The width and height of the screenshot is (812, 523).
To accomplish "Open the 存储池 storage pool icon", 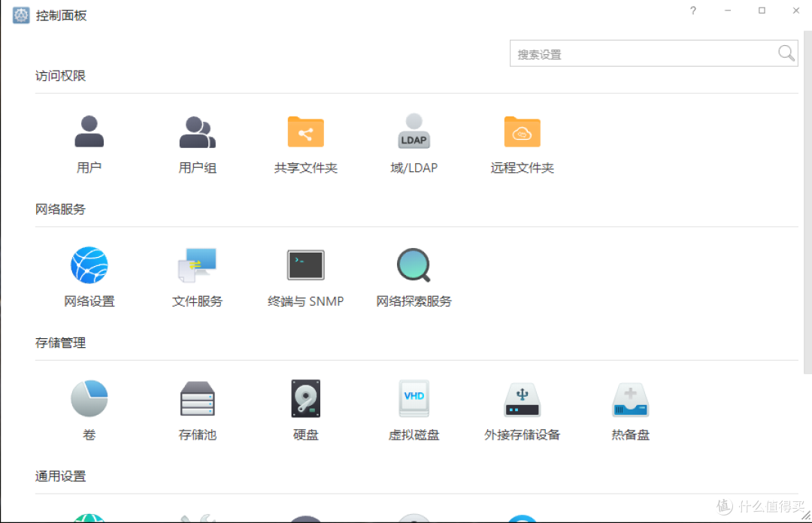I will tap(197, 398).
